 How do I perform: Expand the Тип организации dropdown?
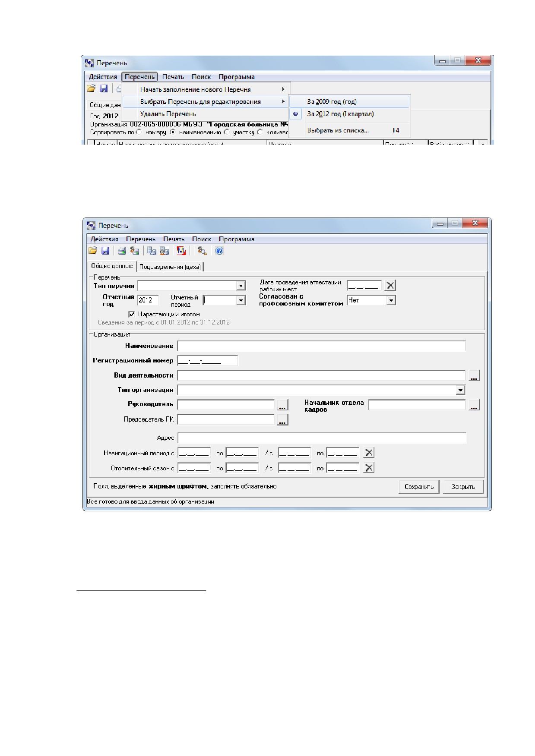461,390
